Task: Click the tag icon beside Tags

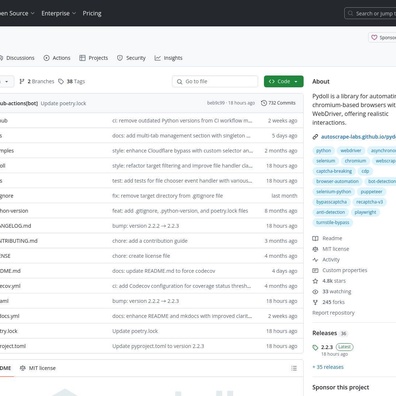Action: [x=61, y=81]
